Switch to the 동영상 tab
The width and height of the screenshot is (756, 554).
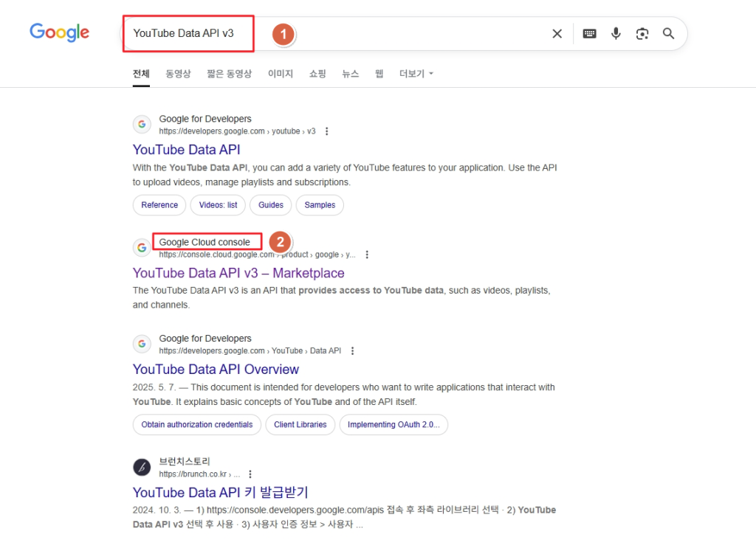[178, 74]
